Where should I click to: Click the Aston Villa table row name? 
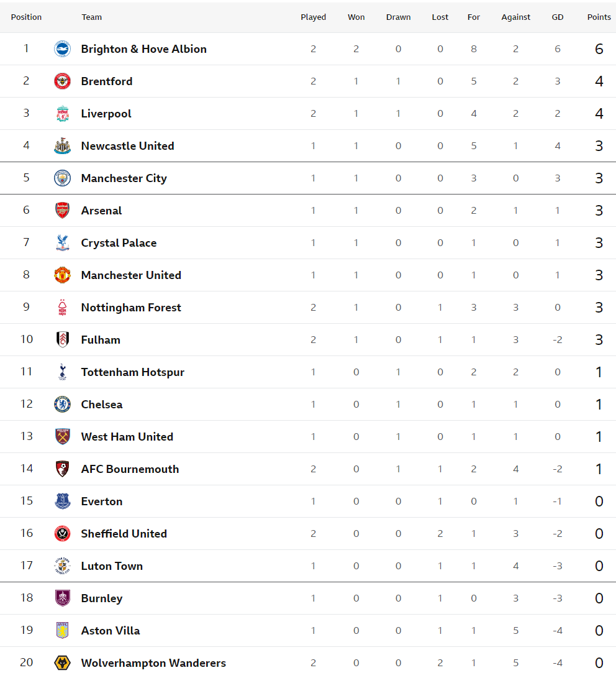click(111, 631)
